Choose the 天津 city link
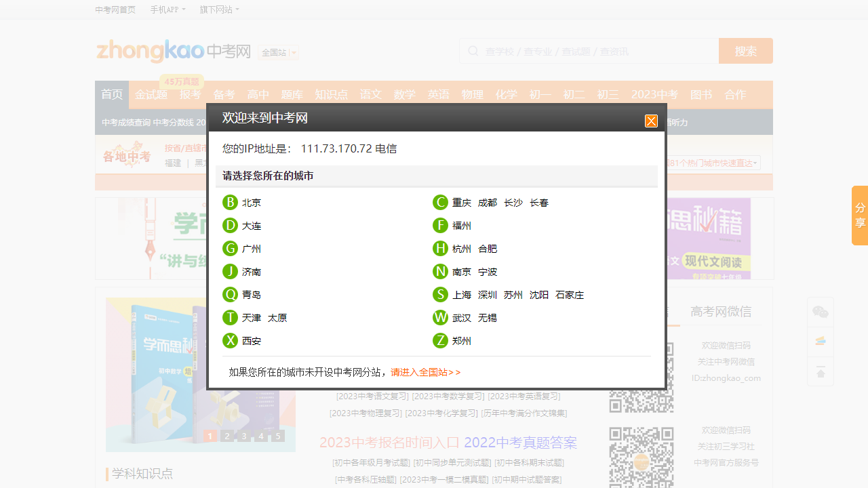This screenshot has height=488, width=868. pyautogui.click(x=252, y=318)
